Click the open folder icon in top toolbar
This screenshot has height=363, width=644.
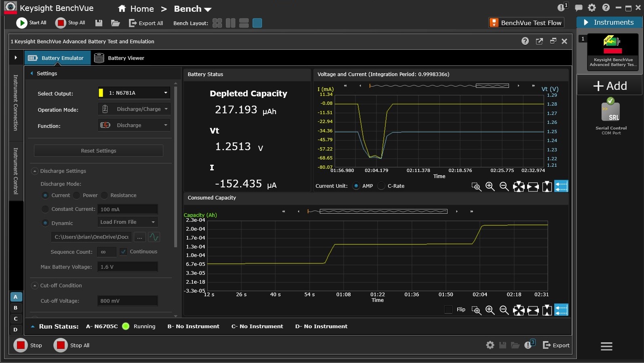[x=116, y=23]
